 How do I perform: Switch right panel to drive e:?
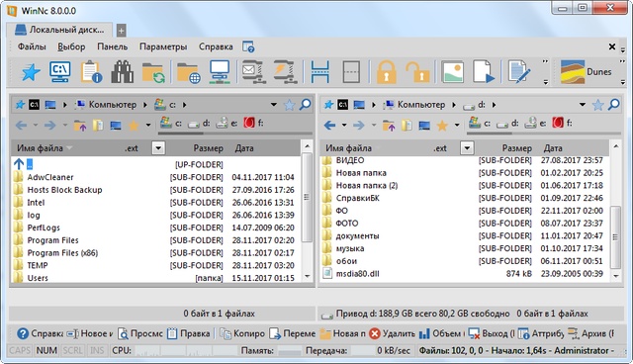pyautogui.click(x=536, y=123)
